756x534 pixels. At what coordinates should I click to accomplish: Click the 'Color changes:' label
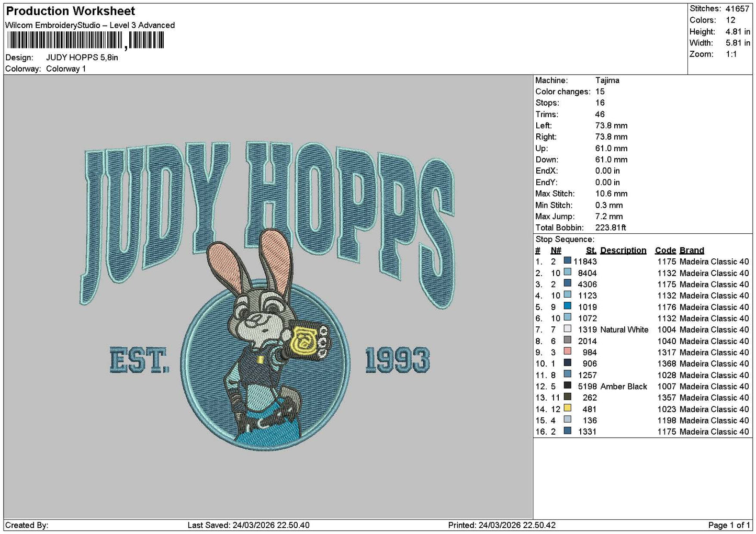tap(563, 92)
